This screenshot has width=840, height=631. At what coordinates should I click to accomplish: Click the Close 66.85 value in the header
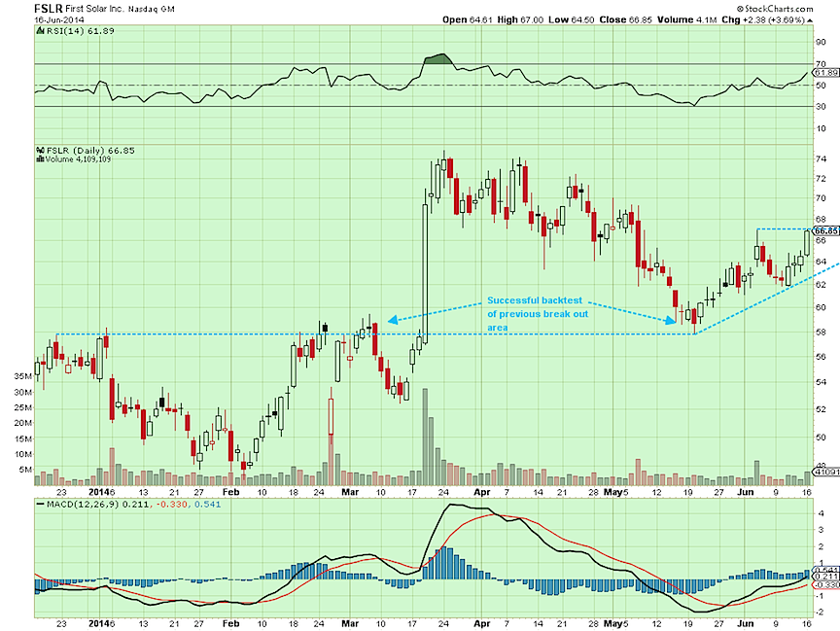626,19
